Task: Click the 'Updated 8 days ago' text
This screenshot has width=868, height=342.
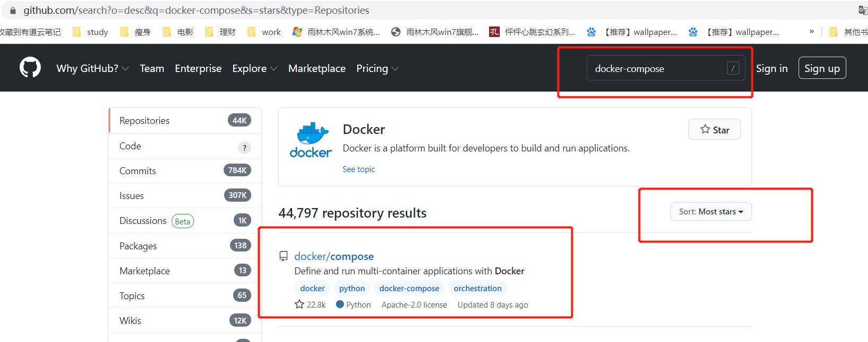Action: (493, 305)
